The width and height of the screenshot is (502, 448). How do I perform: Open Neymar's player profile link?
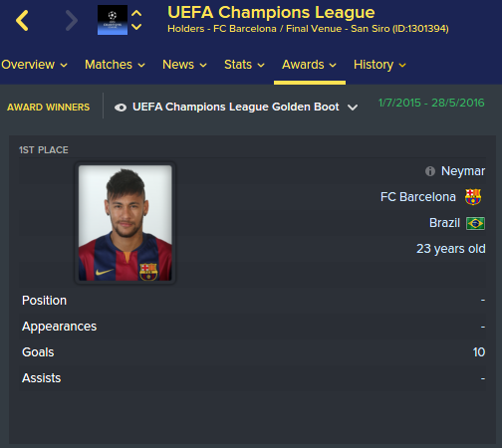tap(463, 171)
